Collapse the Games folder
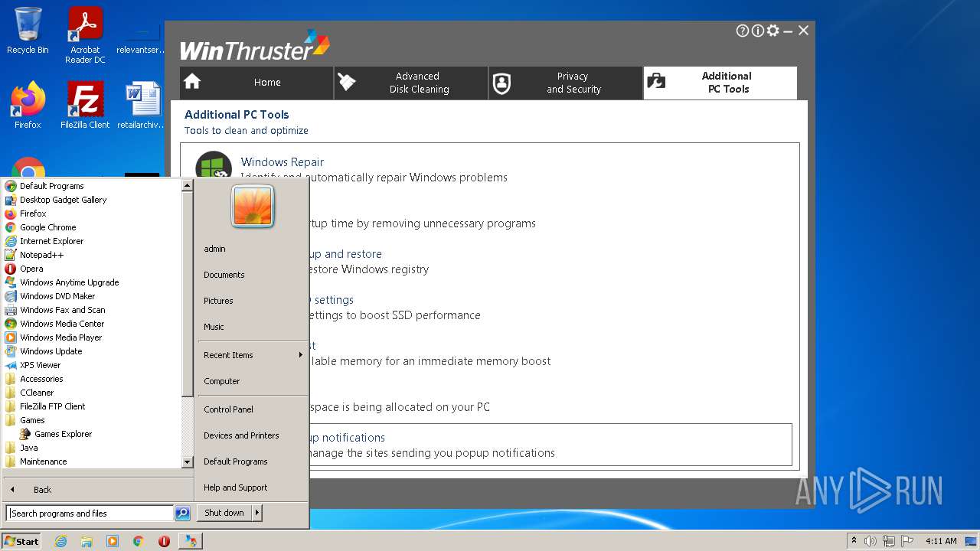 [x=32, y=420]
